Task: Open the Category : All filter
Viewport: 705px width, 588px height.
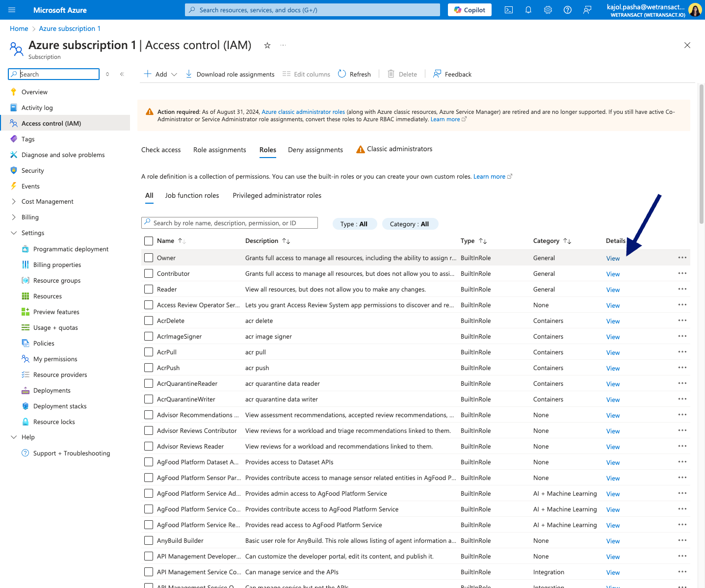Action: 410,224
